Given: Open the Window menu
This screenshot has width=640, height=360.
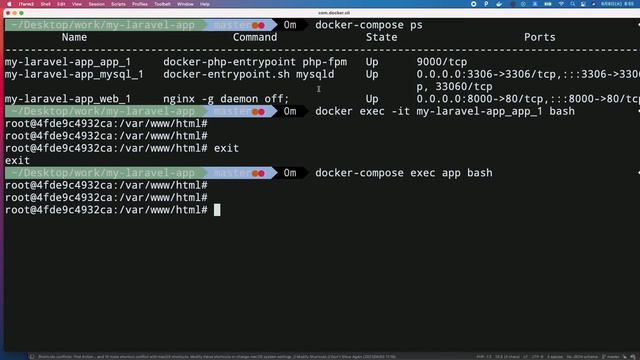Looking at the screenshot, I should point(185,4).
